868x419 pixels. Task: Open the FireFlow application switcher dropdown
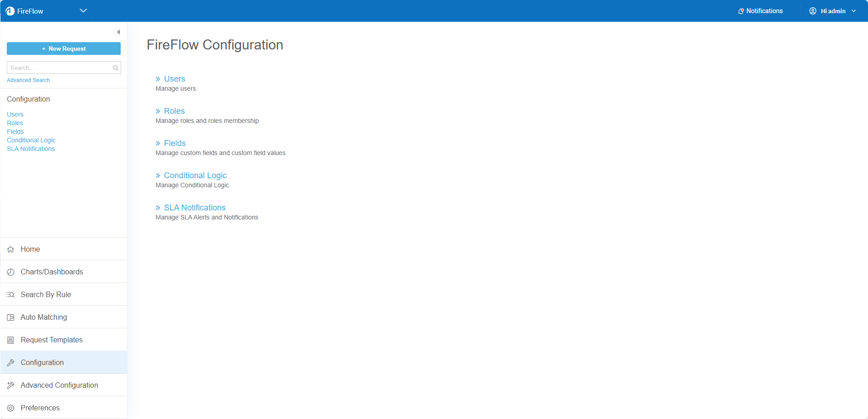[x=83, y=11]
